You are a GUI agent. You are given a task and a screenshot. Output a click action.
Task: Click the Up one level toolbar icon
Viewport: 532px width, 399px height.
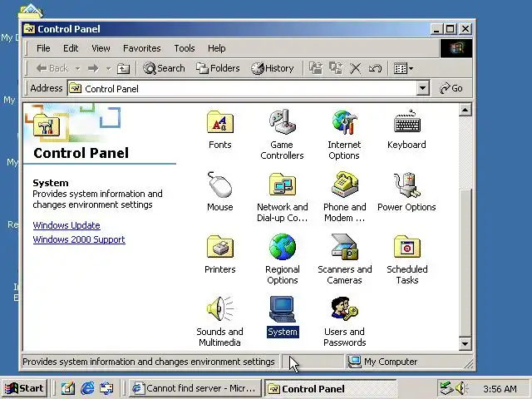[123, 68]
